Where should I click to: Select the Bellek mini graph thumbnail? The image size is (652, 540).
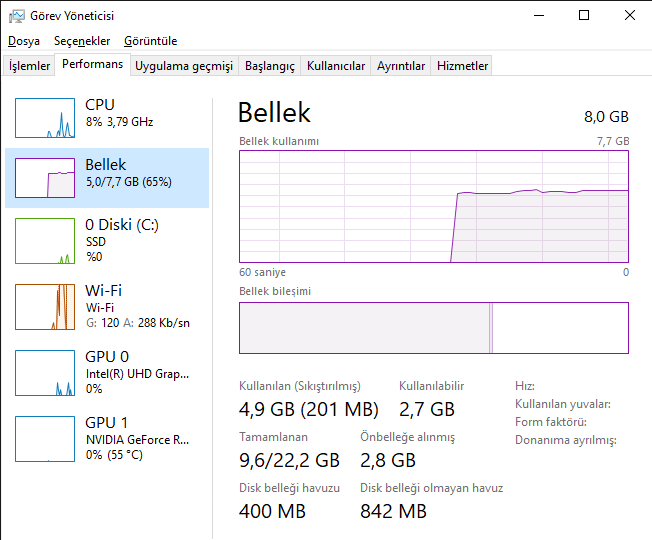tap(45, 178)
